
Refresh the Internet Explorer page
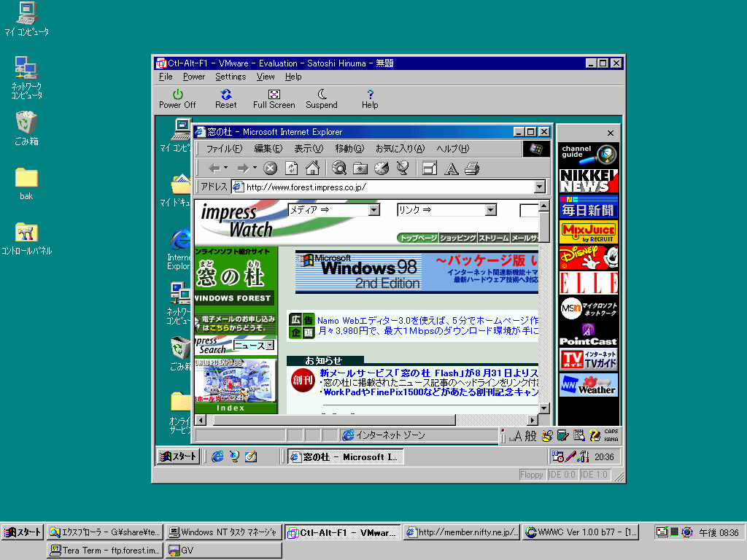coord(291,168)
